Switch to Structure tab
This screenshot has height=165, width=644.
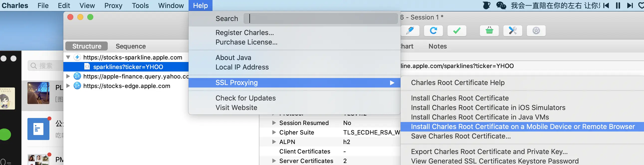tap(87, 46)
